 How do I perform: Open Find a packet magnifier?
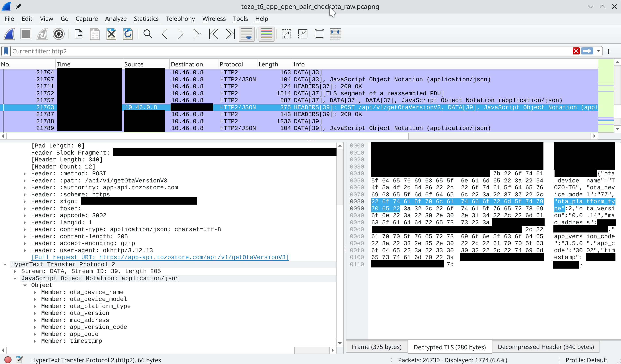[x=148, y=34]
